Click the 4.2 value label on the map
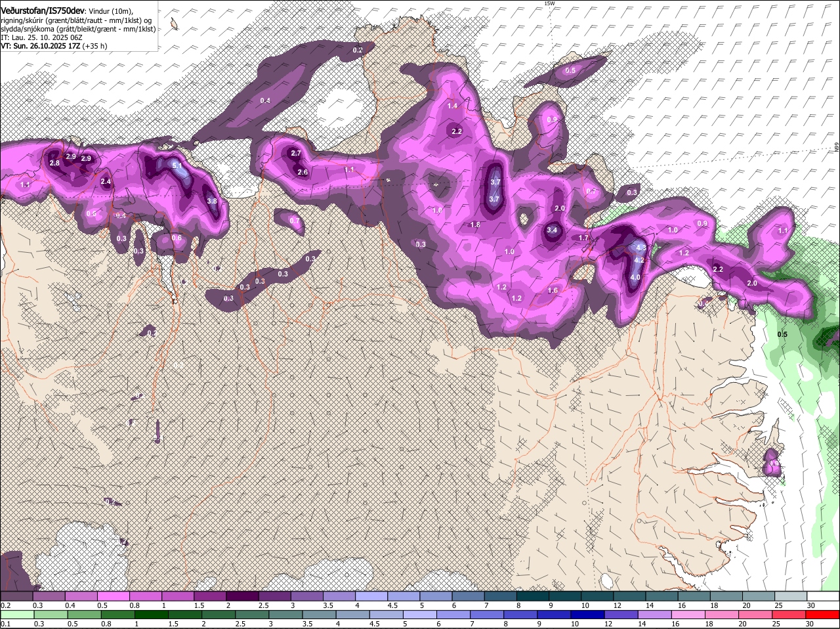This screenshot has height=629, width=840. click(x=640, y=260)
